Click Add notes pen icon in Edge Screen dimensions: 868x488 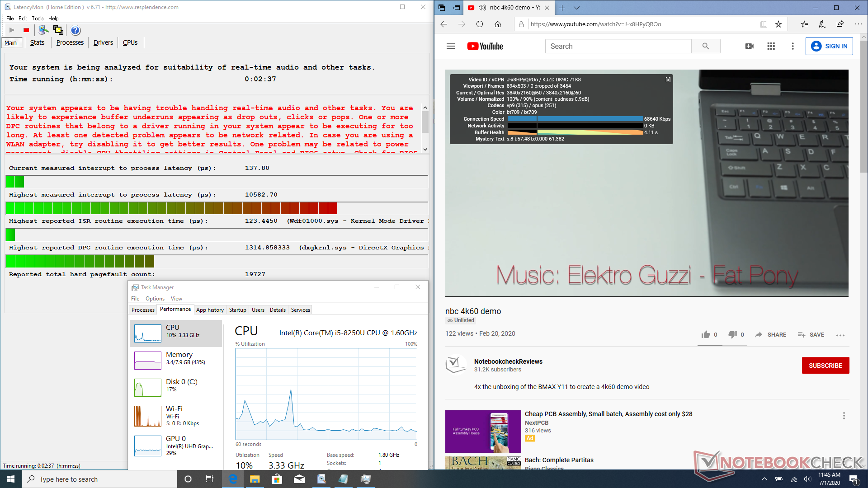(x=822, y=24)
